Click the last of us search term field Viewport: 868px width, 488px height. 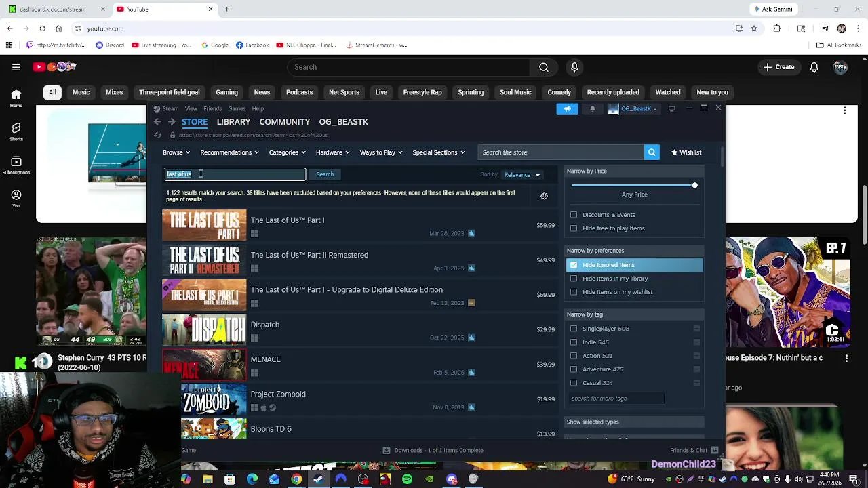235,174
